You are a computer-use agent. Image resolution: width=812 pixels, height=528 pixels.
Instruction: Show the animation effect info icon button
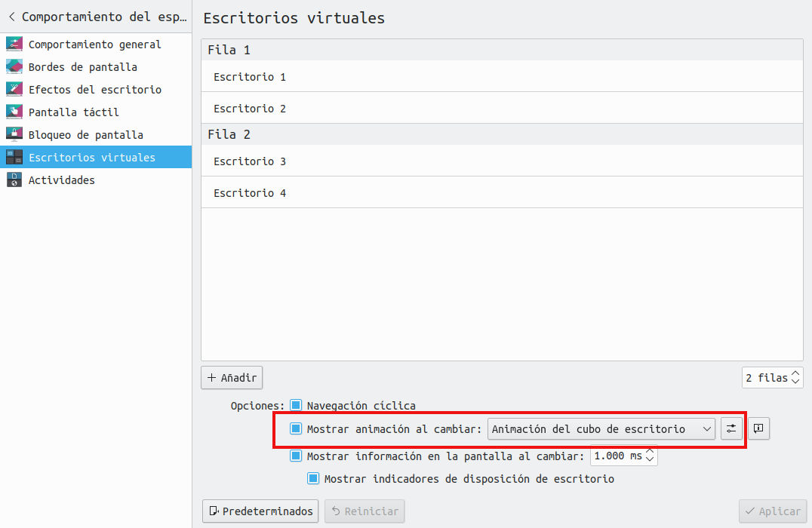pos(758,428)
